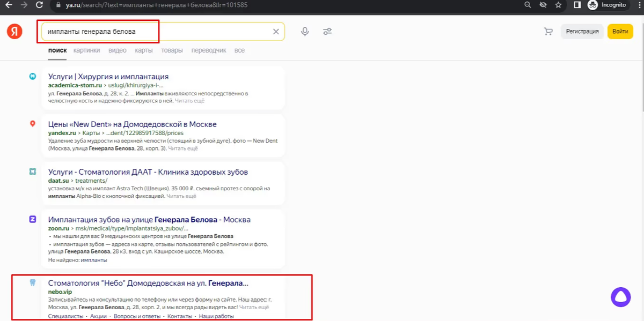Click the academica-stom.ru URL link
Viewport: 644px width, 321px height.
75,85
